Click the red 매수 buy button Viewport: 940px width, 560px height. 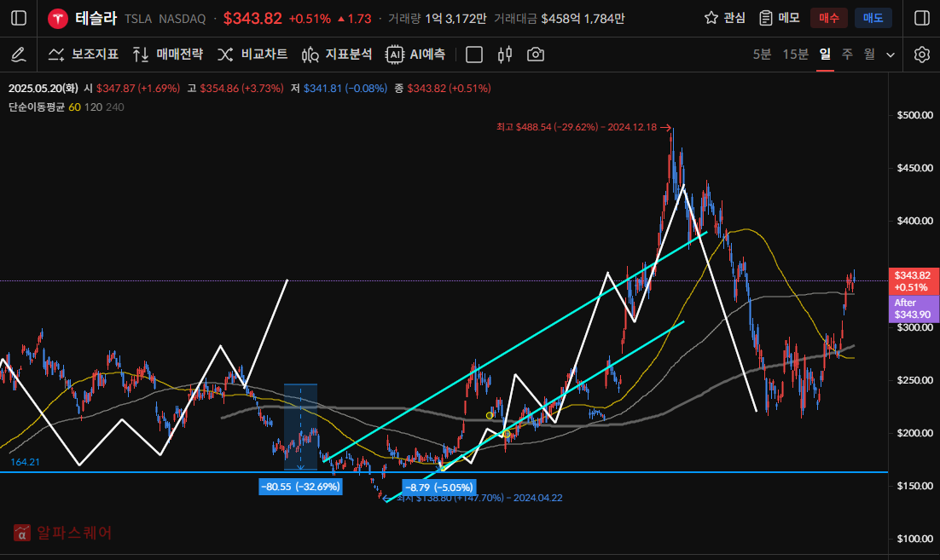829,18
